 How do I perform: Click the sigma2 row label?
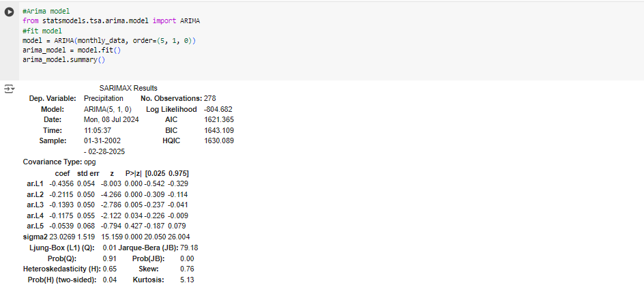coord(35,236)
